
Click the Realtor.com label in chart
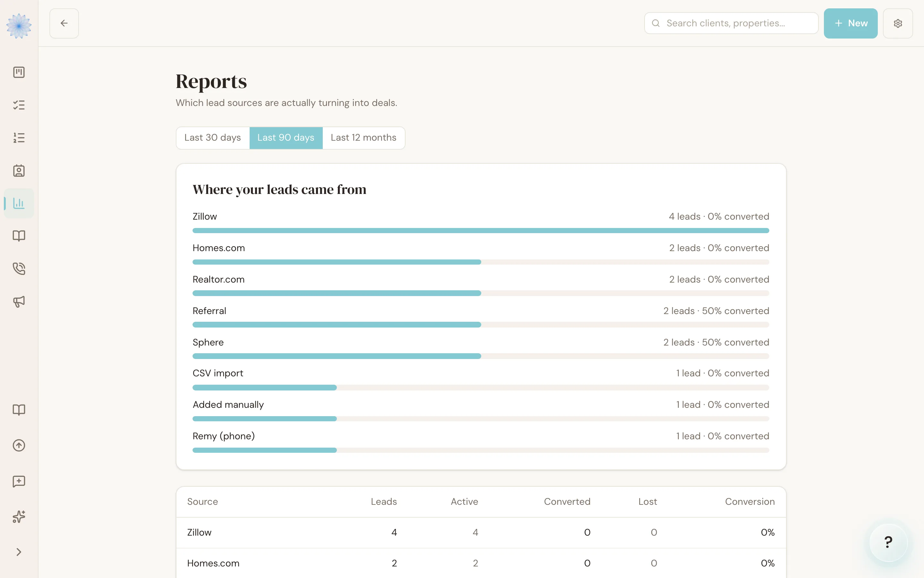218,279
